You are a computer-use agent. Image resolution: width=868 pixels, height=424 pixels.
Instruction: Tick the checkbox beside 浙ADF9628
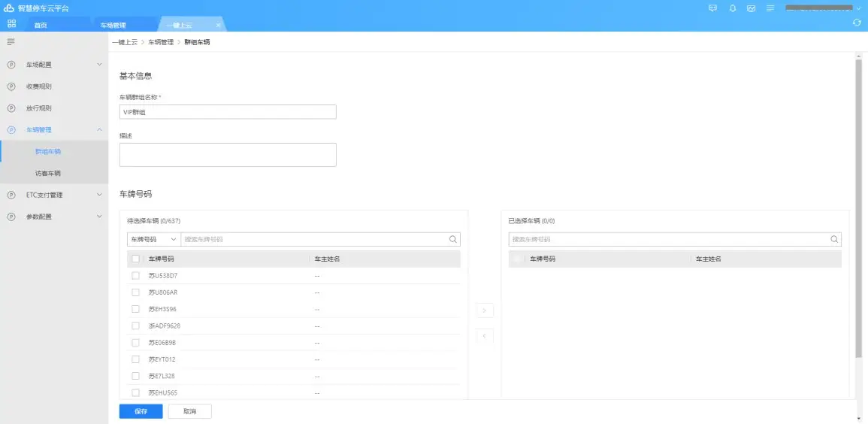(x=135, y=326)
